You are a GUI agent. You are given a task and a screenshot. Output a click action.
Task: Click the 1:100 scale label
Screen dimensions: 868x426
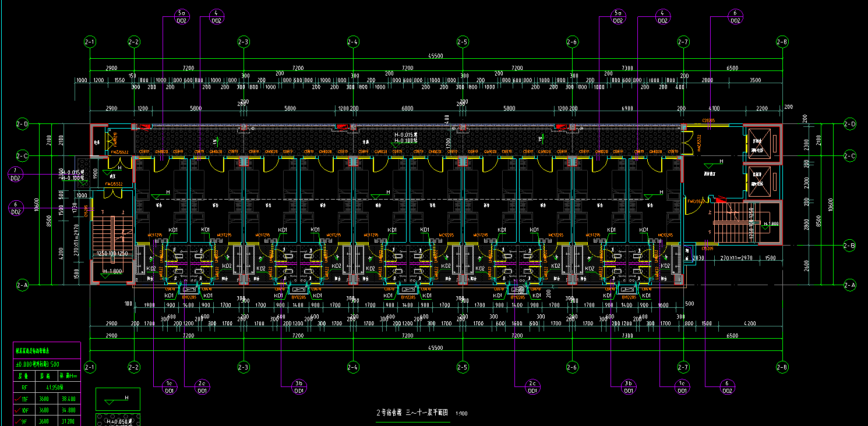(461, 414)
